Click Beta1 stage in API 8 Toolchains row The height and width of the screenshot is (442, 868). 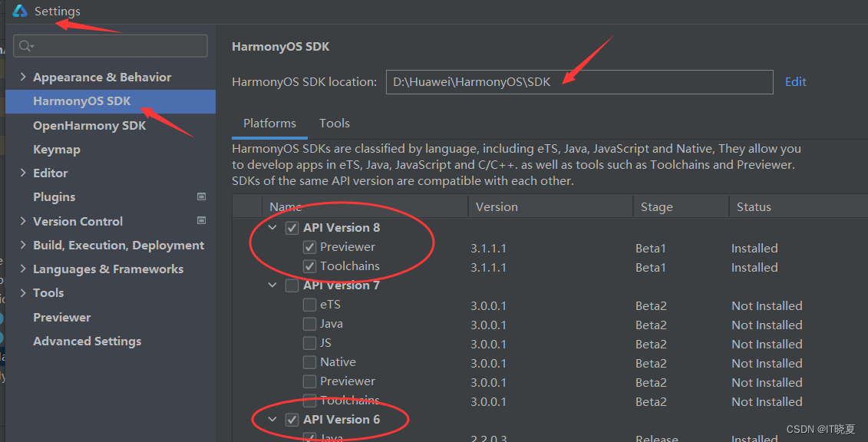click(x=651, y=268)
